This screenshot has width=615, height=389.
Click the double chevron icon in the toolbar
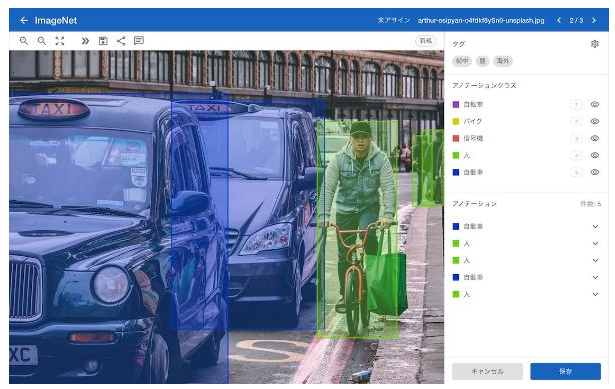pos(85,41)
